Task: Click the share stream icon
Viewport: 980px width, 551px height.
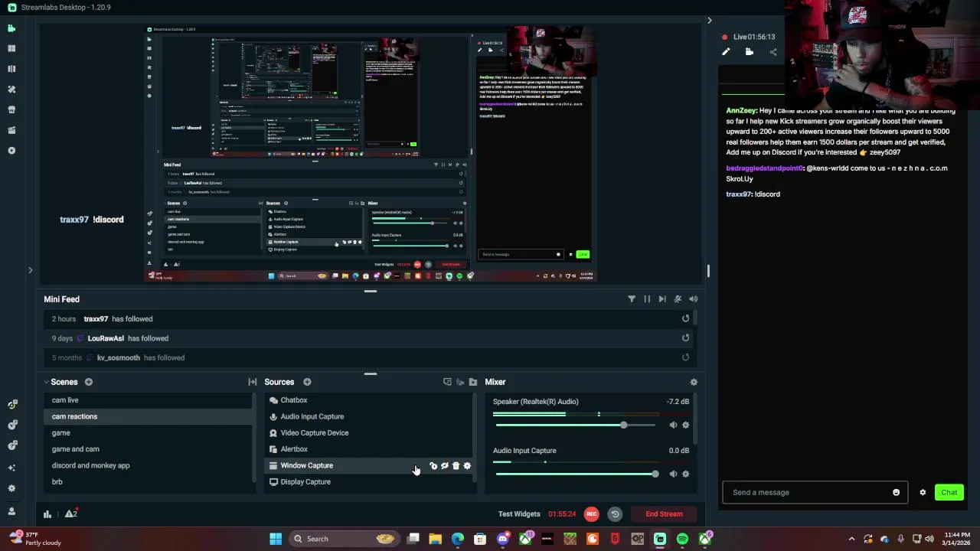Action: pyautogui.click(x=773, y=52)
